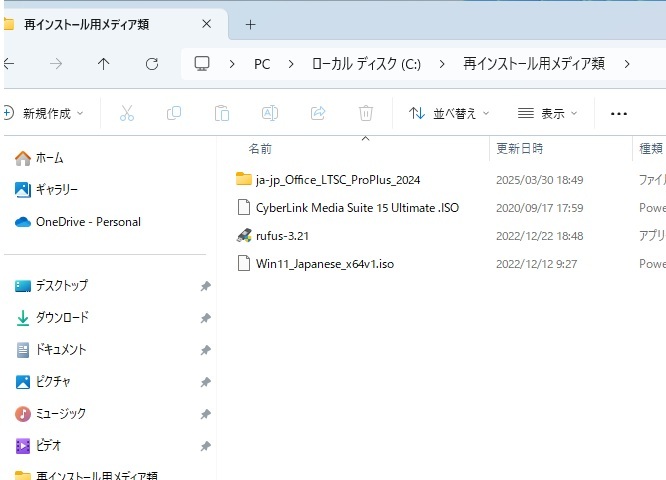
Task: Expand the chevron at end of address path
Action: [x=627, y=64]
